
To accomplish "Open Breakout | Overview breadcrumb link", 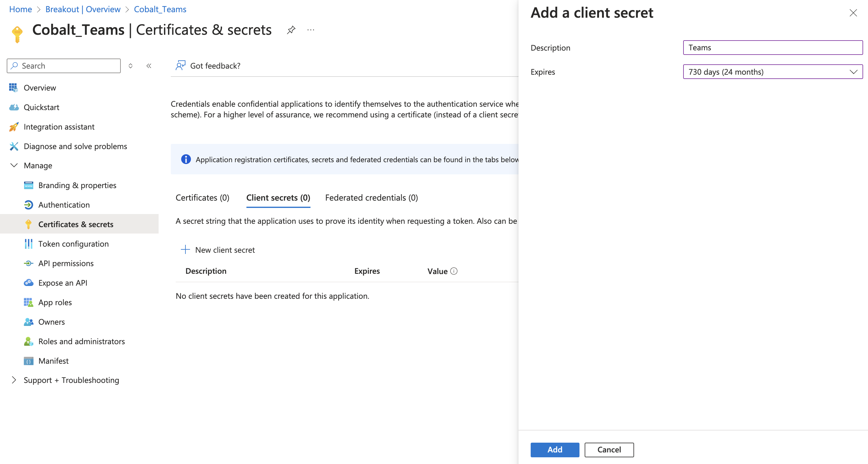I will point(83,9).
